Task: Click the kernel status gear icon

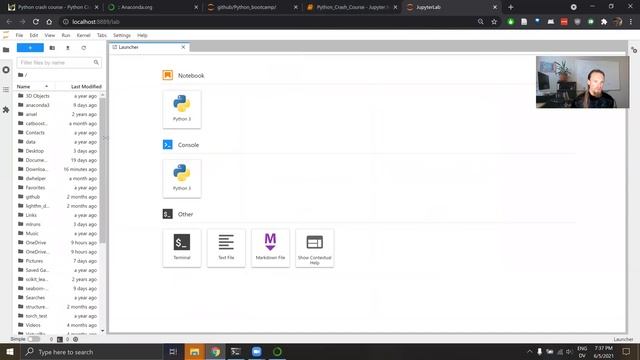Action: click(76, 339)
